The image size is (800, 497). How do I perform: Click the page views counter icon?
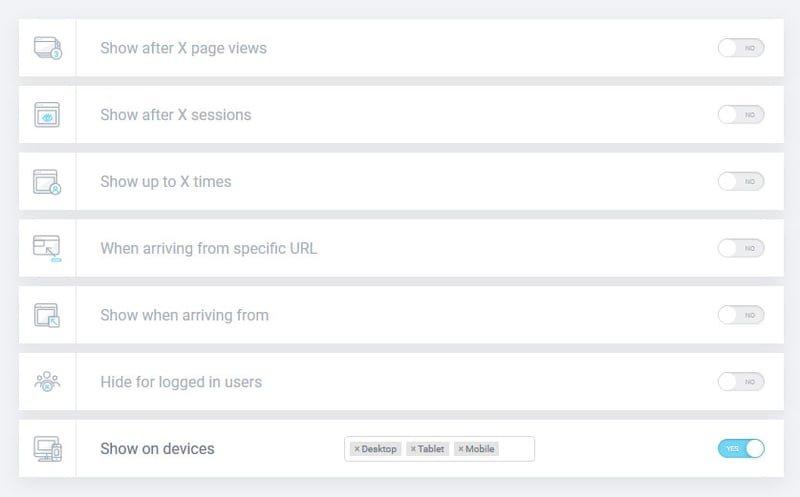coord(47,48)
